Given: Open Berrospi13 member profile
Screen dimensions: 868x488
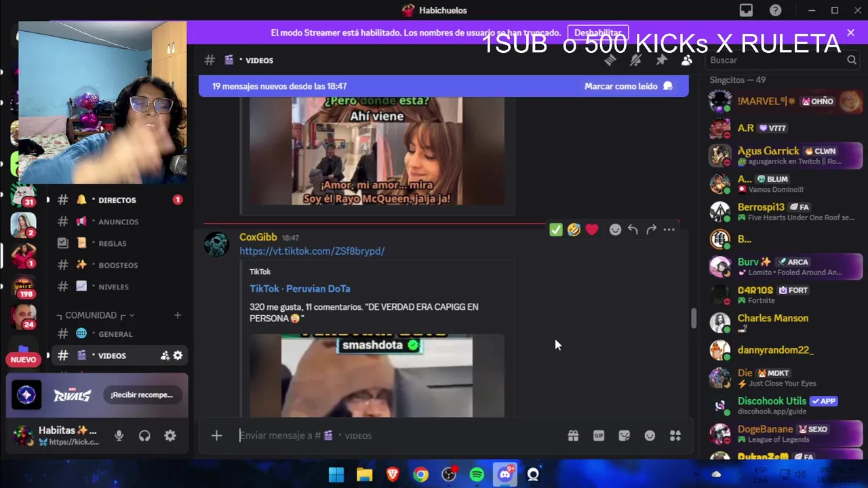Looking at the screenshot, I should click(x=785, y=211).
